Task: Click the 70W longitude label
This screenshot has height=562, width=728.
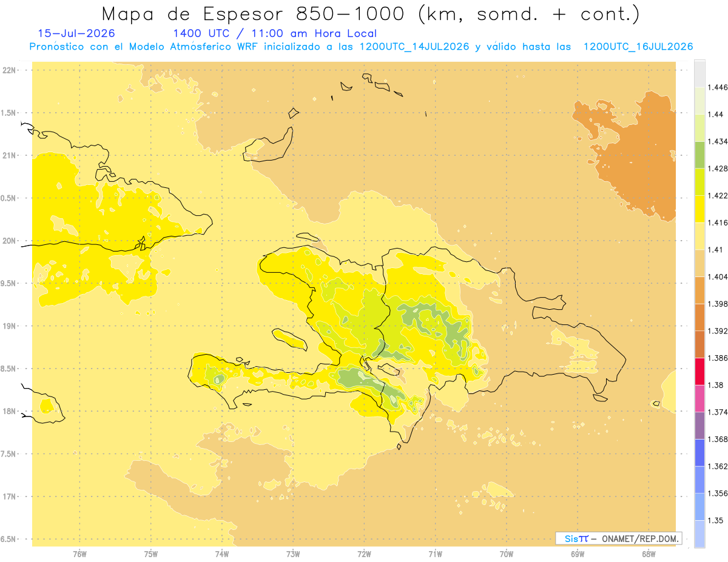Action: 507,554
